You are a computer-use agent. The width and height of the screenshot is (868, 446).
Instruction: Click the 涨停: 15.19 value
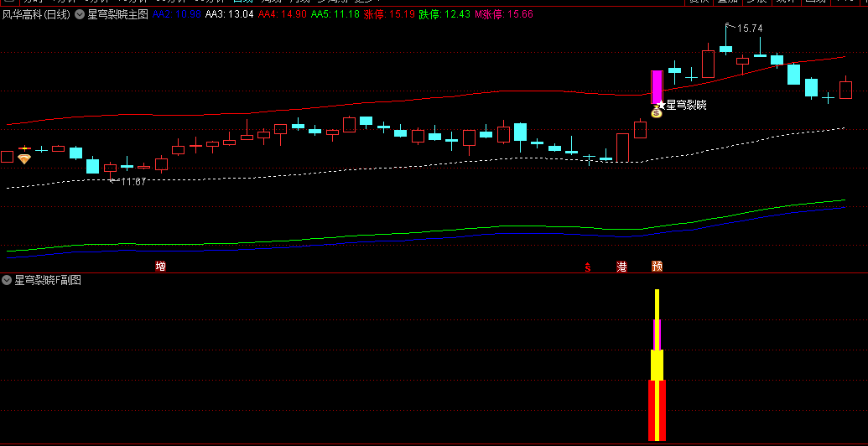pyautogui.click(x=389, y=14)
